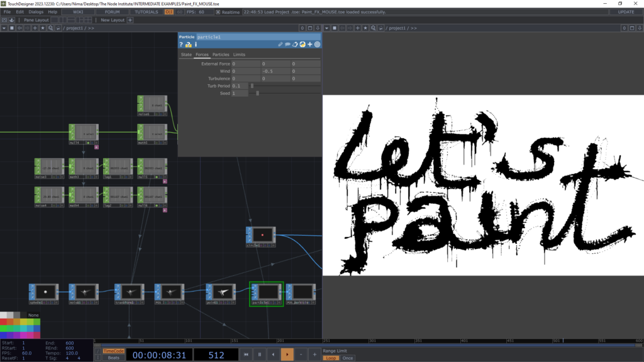Open the left pane type dropdown arrow
This screenshot has height=362, width=644.
pyautogui.click(x=4, y=28)
